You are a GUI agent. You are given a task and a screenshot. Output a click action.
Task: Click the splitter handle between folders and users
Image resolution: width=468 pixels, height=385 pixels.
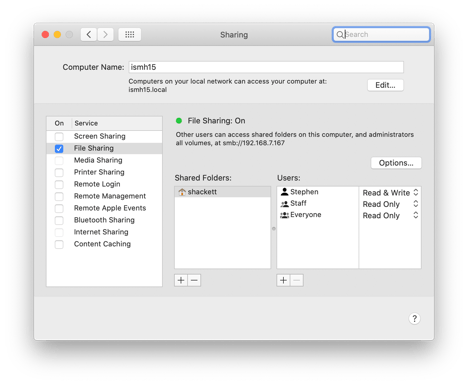pos(274,229)
